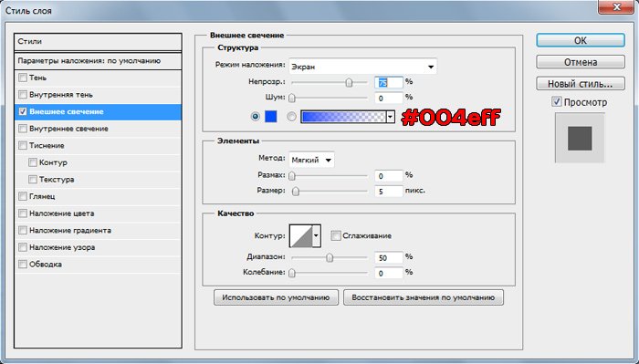Open the gradient preview editor
The image size is (639, 364).
click(x=343, y=117)
